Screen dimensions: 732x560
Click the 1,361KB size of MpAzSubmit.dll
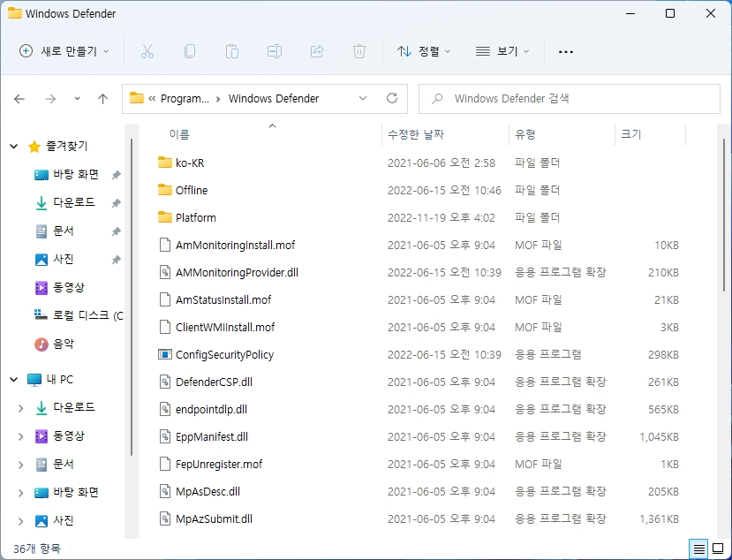[660, 518]
